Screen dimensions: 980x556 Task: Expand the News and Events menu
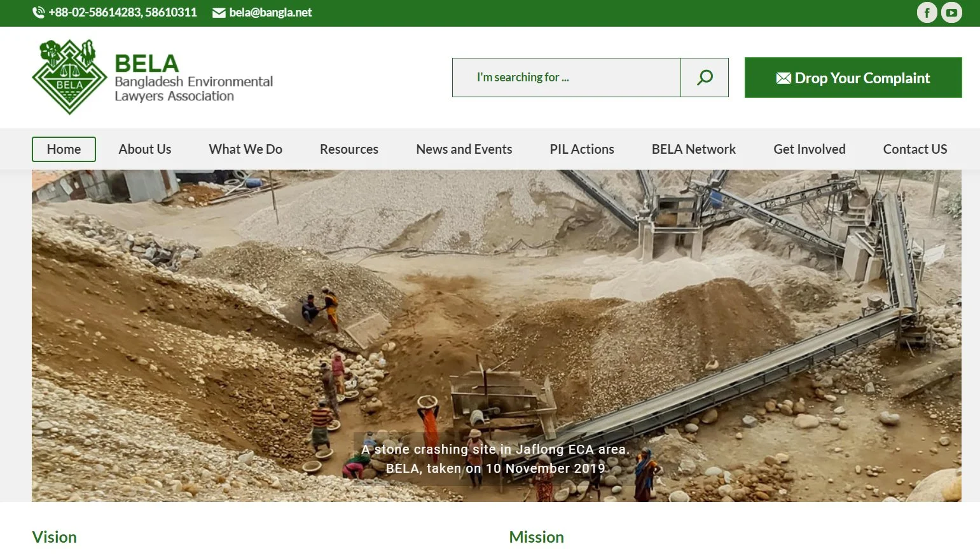point(464,149)
